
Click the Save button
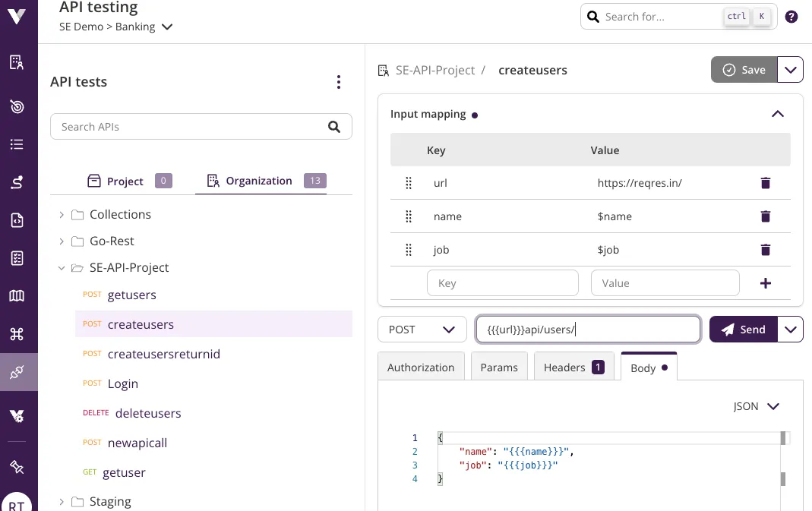click(744, 70)
